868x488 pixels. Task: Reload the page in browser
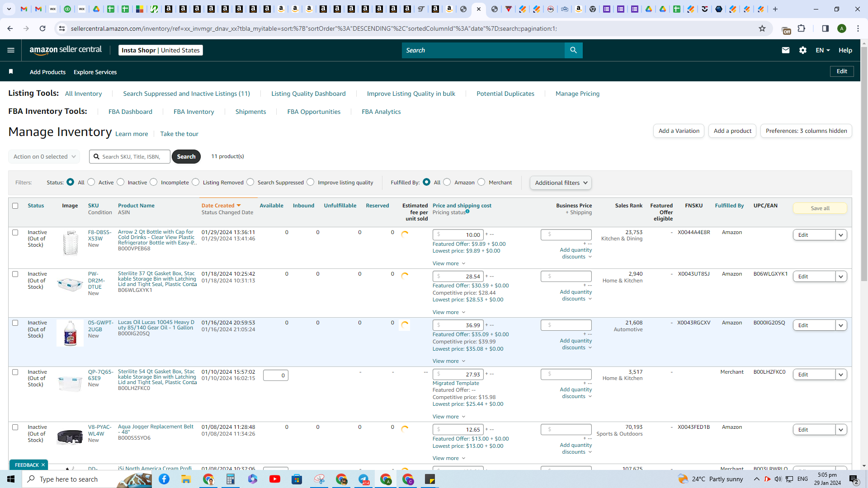pos(42,28)
